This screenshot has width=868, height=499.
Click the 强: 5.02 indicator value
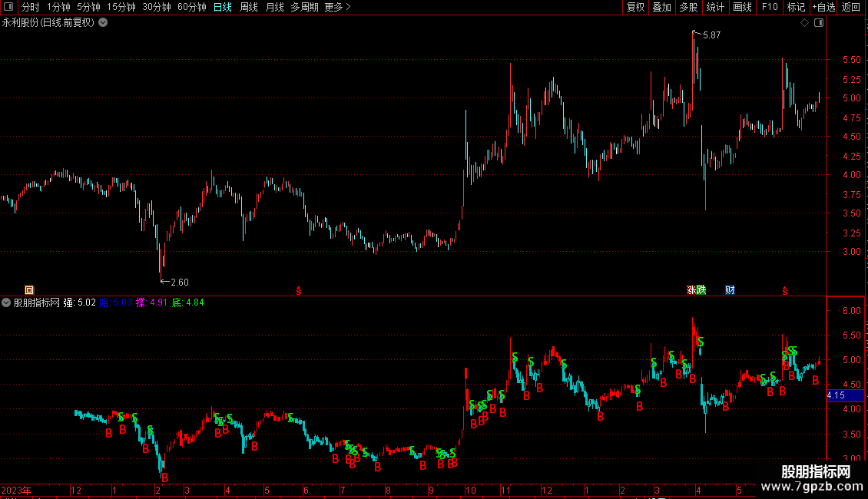pyautogui.click(x=79, y=302)
